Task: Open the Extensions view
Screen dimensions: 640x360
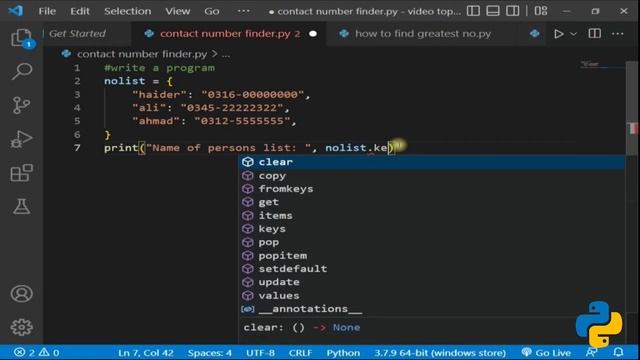Action: click(21, 173)
